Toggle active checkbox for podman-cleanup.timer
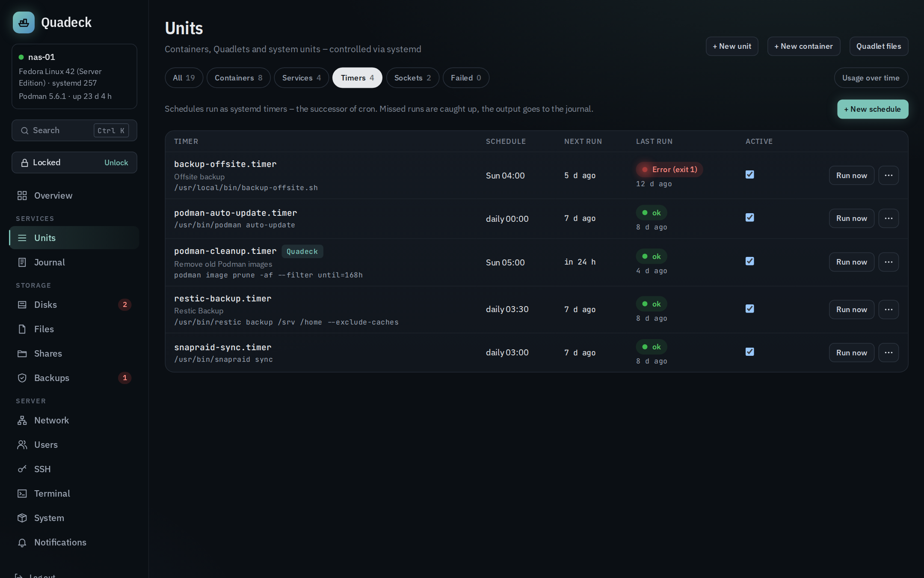Viewport: 924px width, 578px height. (749, 261)
